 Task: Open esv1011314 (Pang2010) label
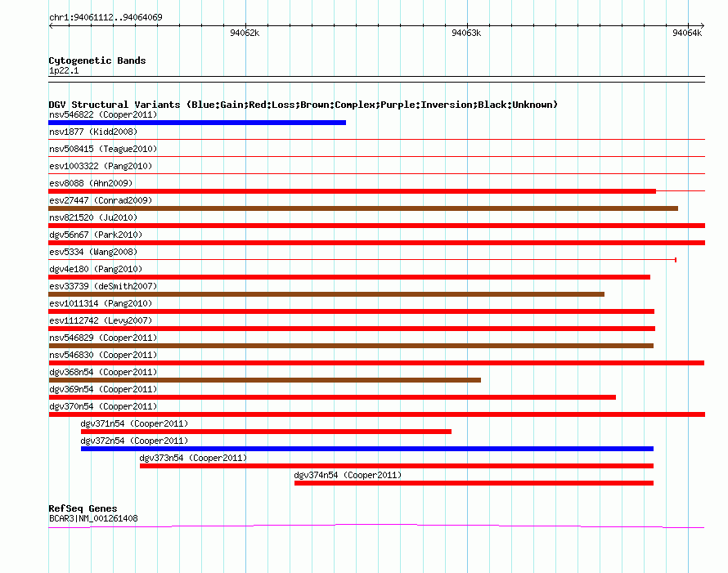click(101, 303)
